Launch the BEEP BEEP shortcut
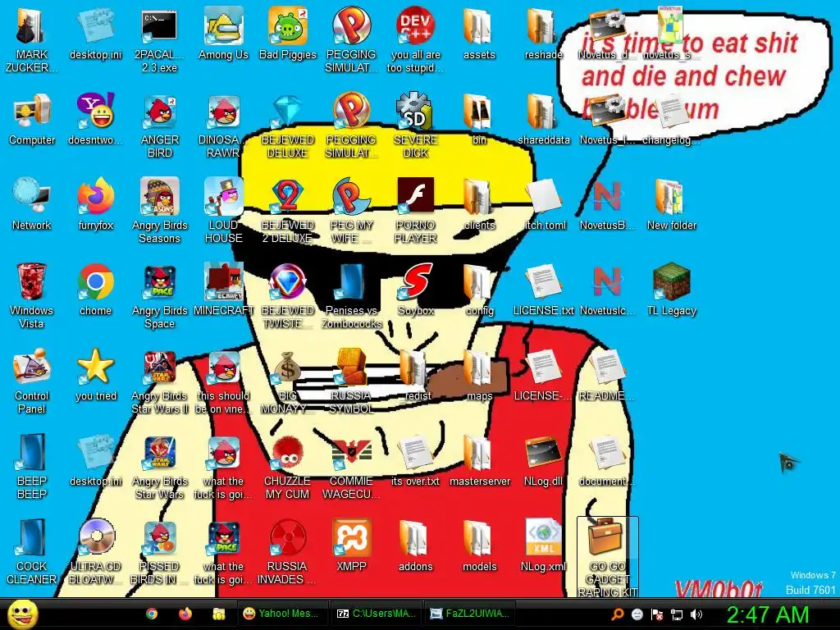This screenshot has height=630, width=840. (x=32, y=466)
